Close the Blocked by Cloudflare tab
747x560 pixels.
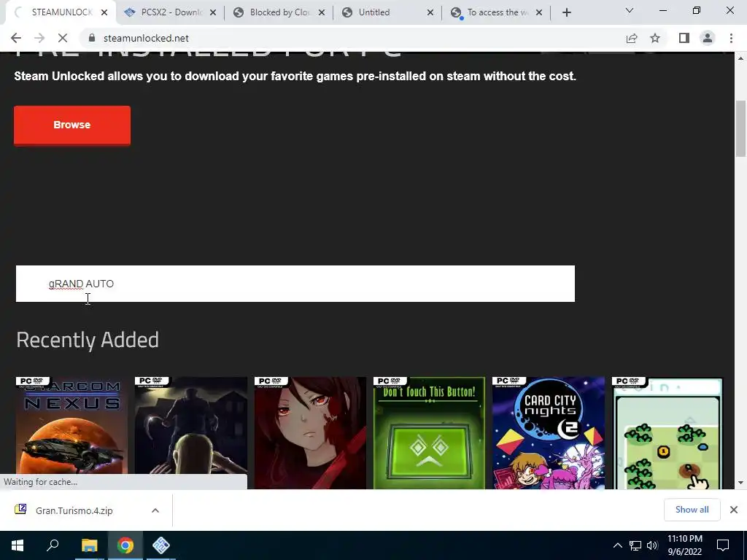pos(322,13)
